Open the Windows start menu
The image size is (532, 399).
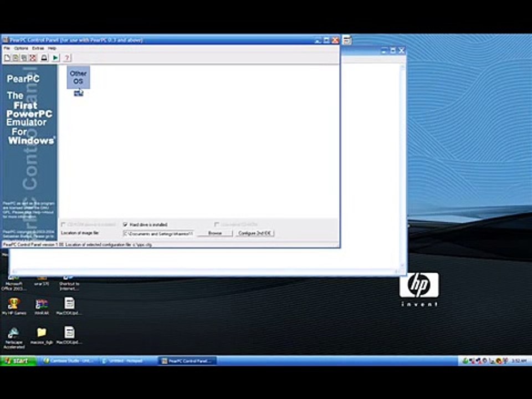pyautogui.click(x=18, y=361)
